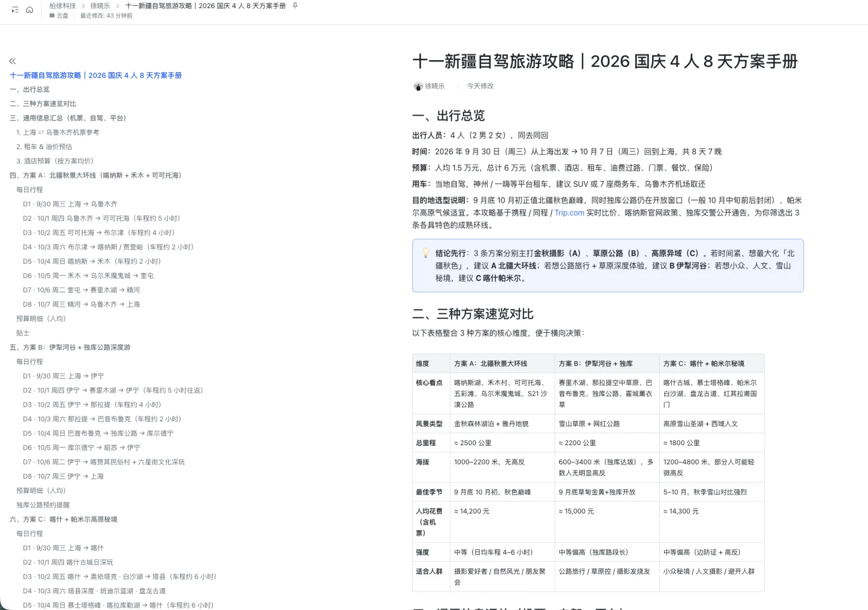Click breadcrumb document title in top bar
The width and height of the screenshot is (868, 610).
pyautogui.click(x=206, y=6)
